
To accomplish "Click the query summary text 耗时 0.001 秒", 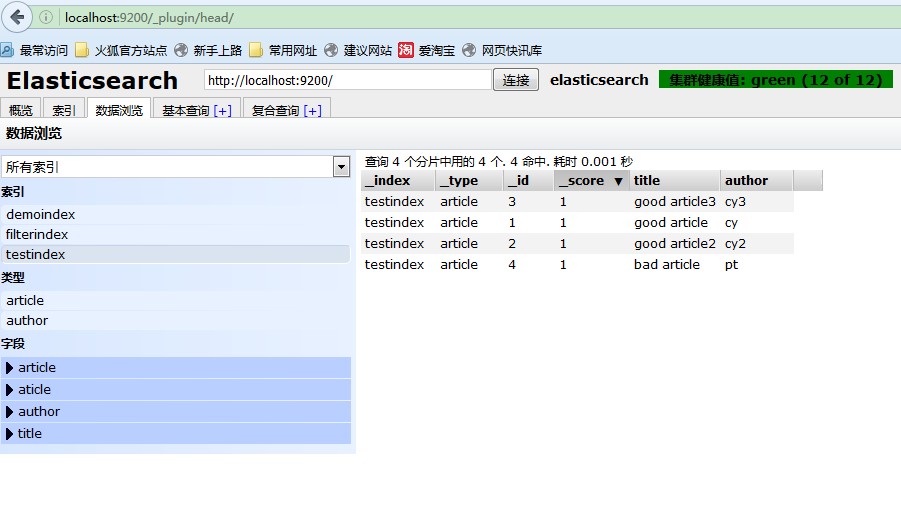I will (593, 162).
